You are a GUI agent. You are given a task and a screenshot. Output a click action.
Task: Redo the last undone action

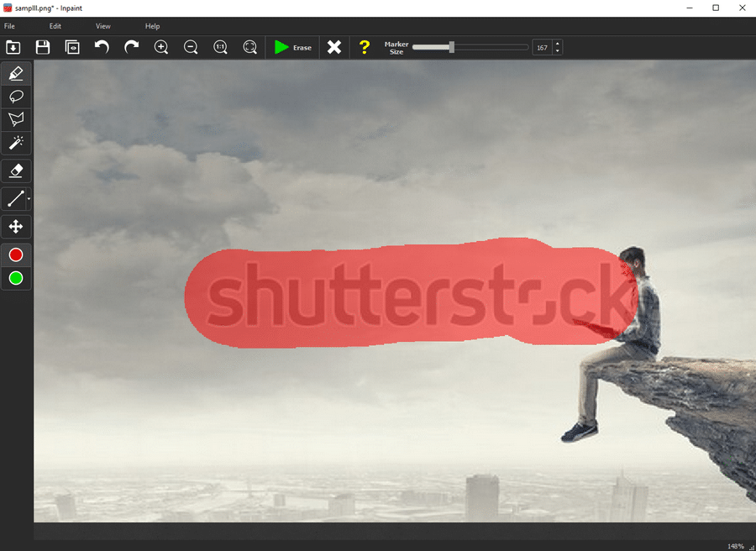click(131, 47)
